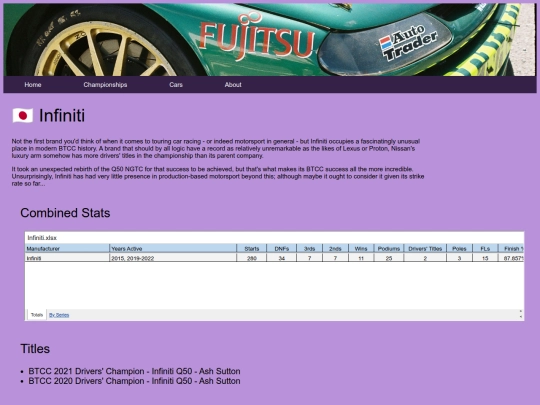Click the Infiniti manufacturer cell
This screenshot has height=405, width=540.
pos(67,258)
